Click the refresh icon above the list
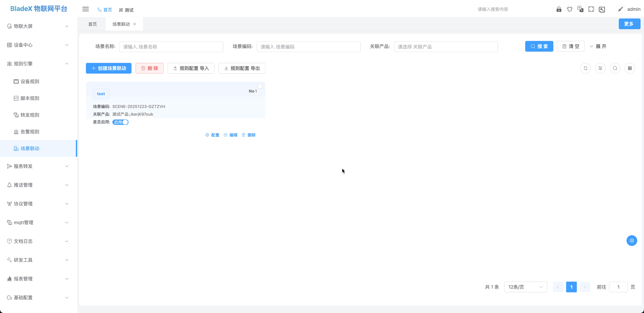The width and height of the screenshot is (644, 313). coord(585,68)
